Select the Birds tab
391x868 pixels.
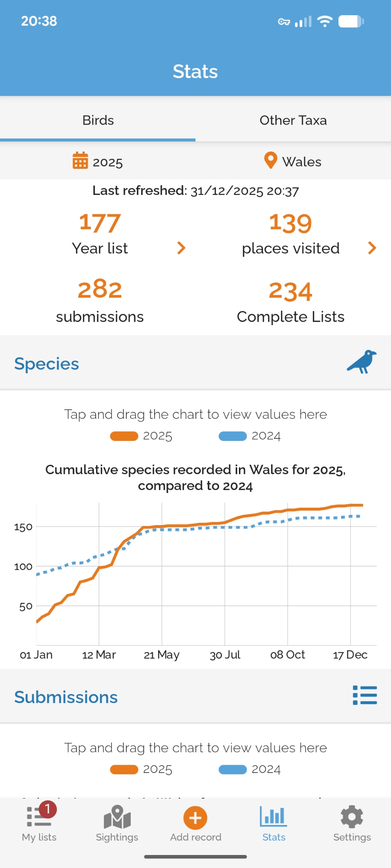point(98,120)
